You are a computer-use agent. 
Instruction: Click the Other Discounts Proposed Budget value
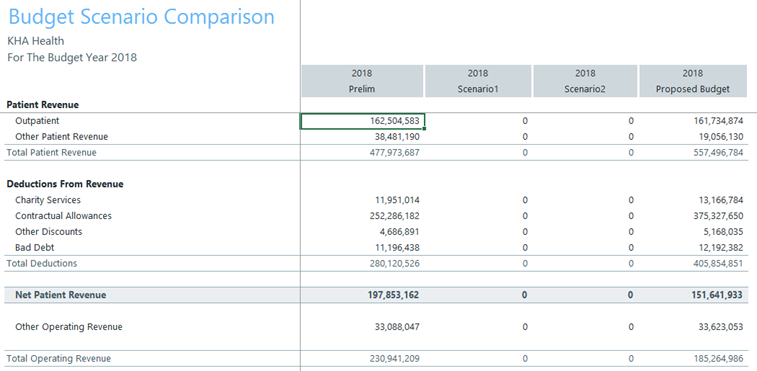pos(723,232)
